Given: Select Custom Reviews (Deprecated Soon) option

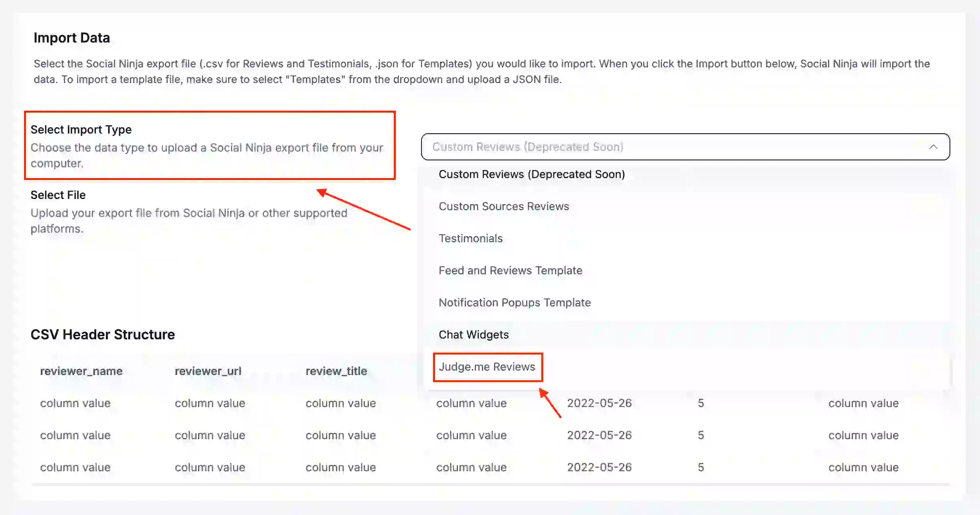Looking at the screenshot, I should (x=532, y=174).
